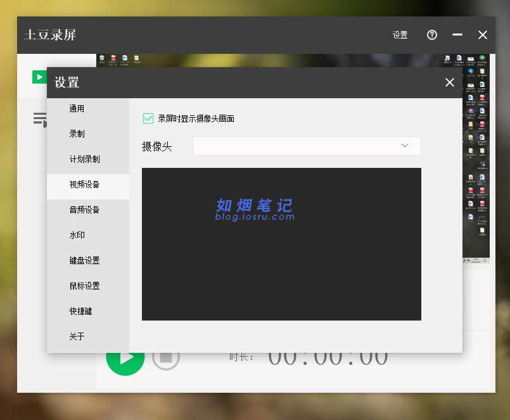Open the list menu icon behind the dialog
This screenshot has width=510, height=420.
pyautogui.click(x=40, y=119)
